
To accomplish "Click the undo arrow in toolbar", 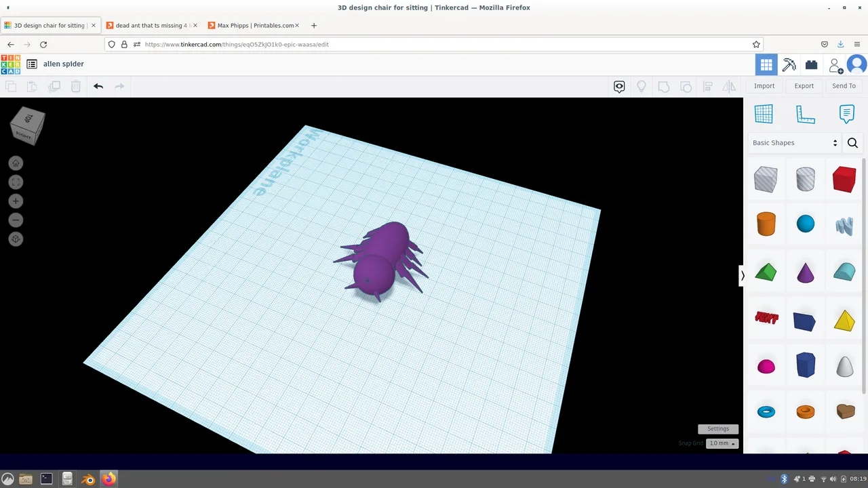I will pyautogui.click(x=98, y=86).
